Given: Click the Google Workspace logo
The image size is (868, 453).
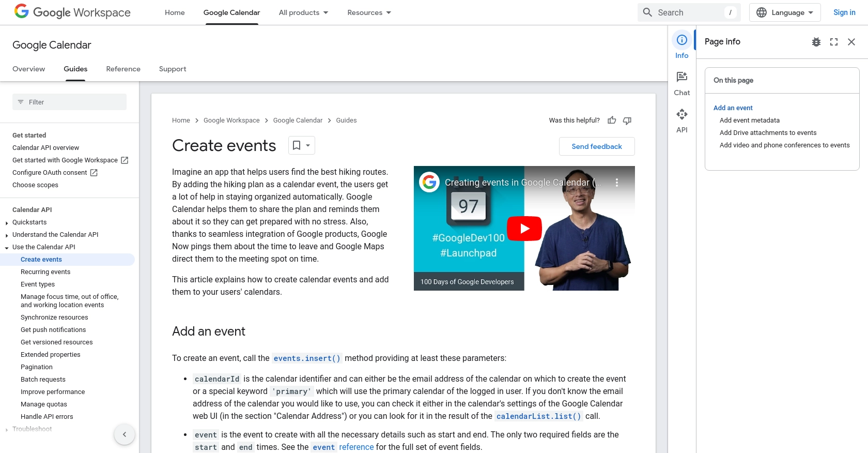Looking at the screenshot, I should [72, 12].
